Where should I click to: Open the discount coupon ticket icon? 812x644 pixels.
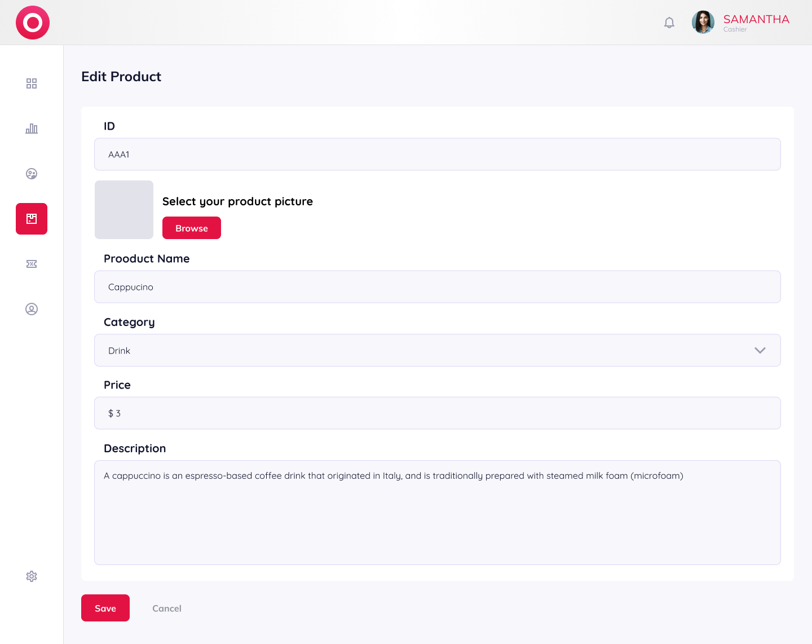pyautogui.click(x=32, y=264)
